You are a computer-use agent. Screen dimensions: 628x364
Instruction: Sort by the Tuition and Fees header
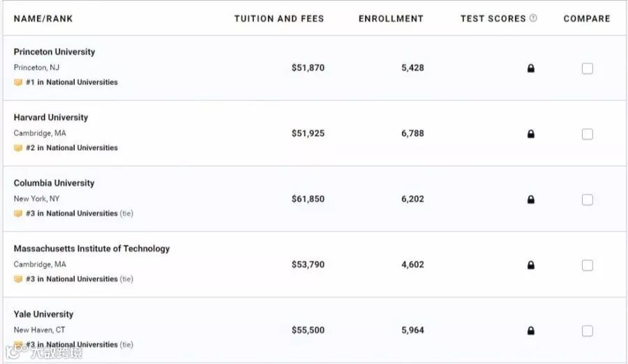point(279,19)
